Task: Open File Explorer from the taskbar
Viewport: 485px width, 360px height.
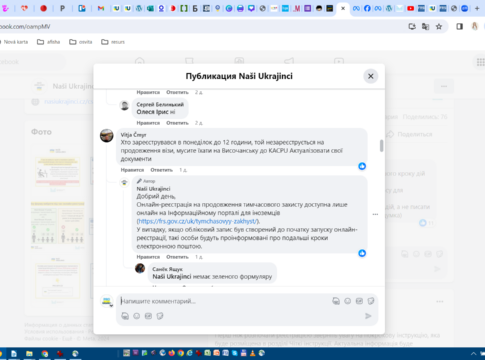Action: pos(29,354)
